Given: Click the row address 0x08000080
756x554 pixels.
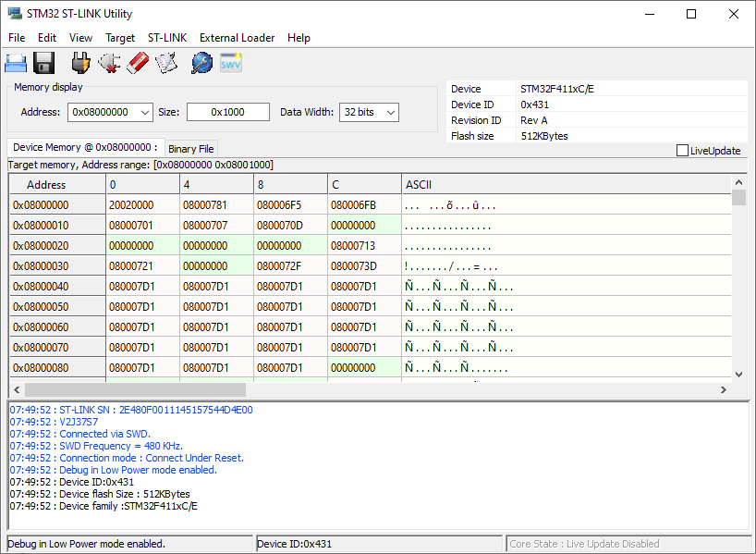Looking at the screenshot, I should pos(57,368).
